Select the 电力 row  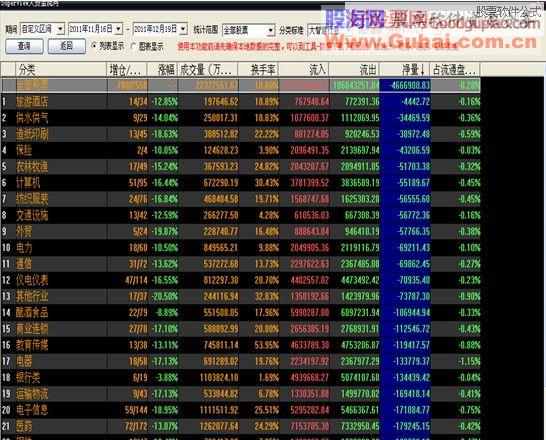241,248
